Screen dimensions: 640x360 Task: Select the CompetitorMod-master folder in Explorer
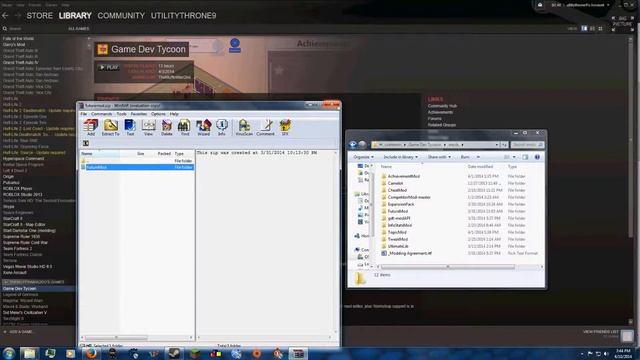409,197
